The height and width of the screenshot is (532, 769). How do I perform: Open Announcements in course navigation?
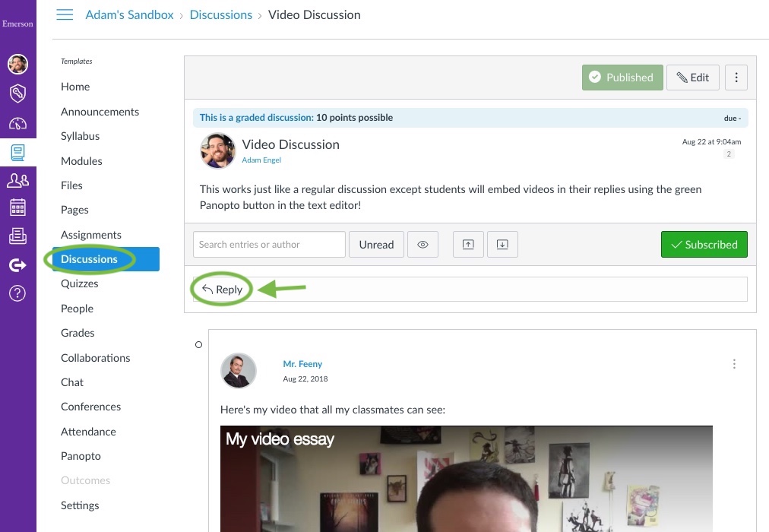[x=100, y=112]
